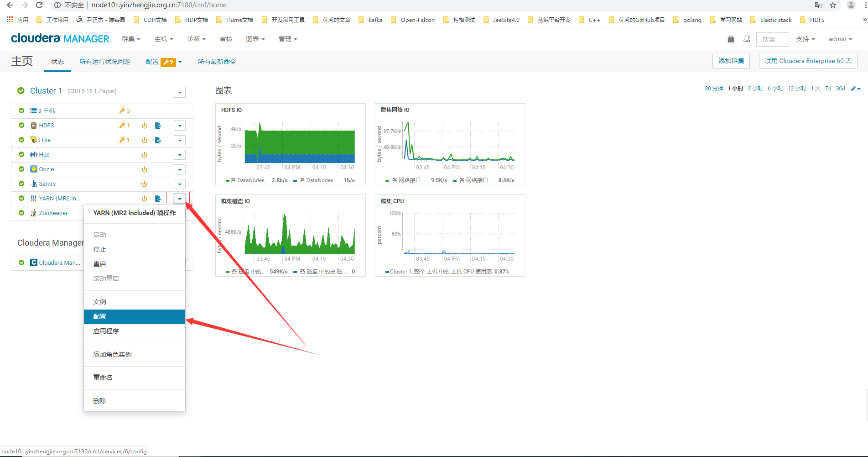Screen dimensions: 868x457
Task: Click Cluster 1 green health status icon
Action: click(x=21, y=91)
